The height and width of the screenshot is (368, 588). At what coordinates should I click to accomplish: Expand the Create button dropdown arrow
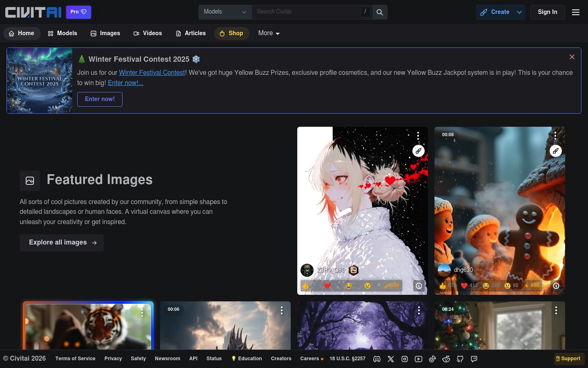tap(519, 12)
